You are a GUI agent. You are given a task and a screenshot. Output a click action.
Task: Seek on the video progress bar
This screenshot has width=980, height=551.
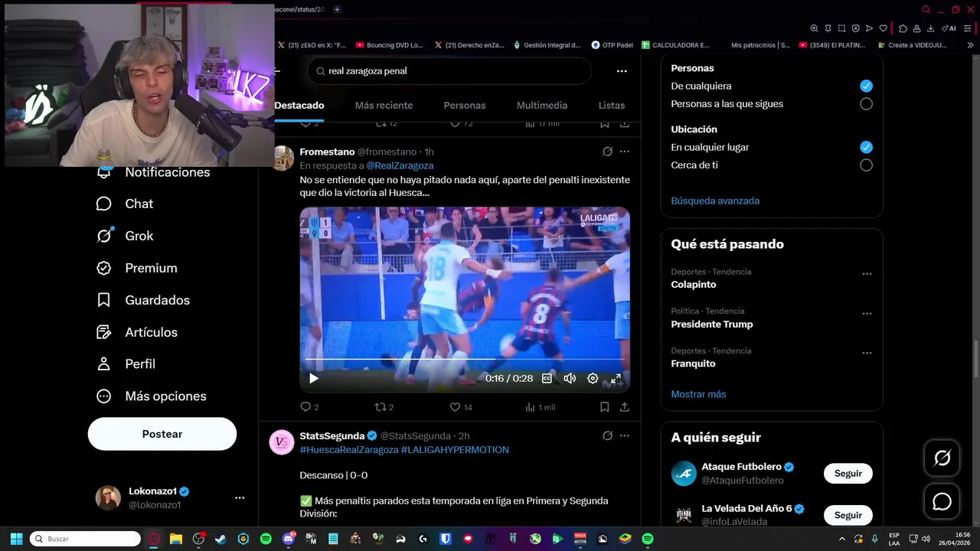coord(465,359)
